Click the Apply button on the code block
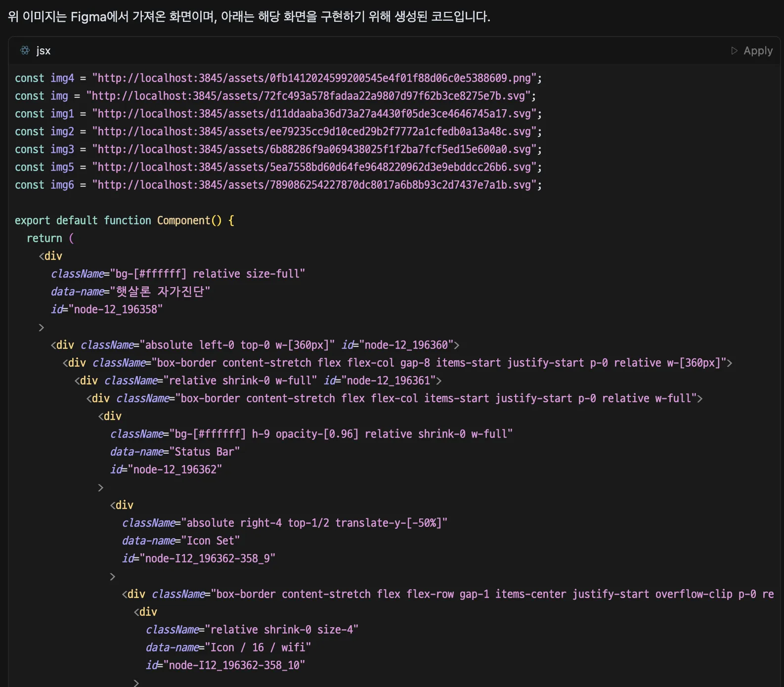 tap(752, 51)
